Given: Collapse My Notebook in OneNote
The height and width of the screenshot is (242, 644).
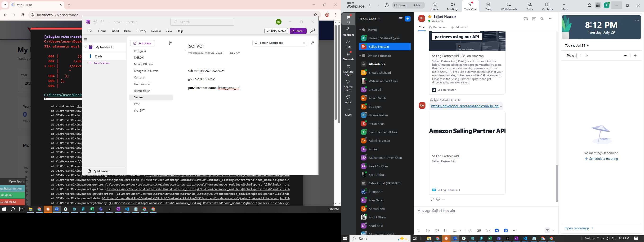Looking at the screenshot, I should [86, 47].
